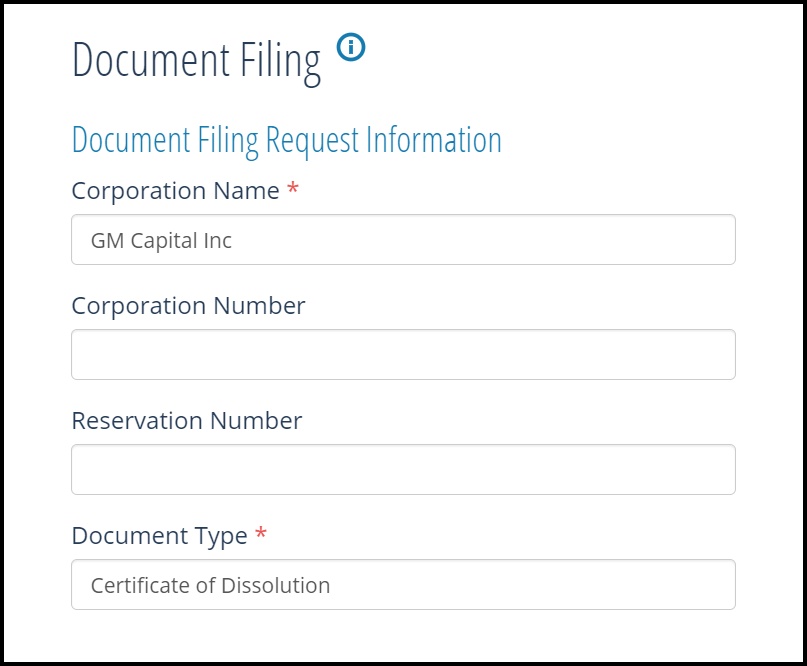The image size is (807, 666).
Task: Select the Reservation Number text box
Action: (403, 470)
